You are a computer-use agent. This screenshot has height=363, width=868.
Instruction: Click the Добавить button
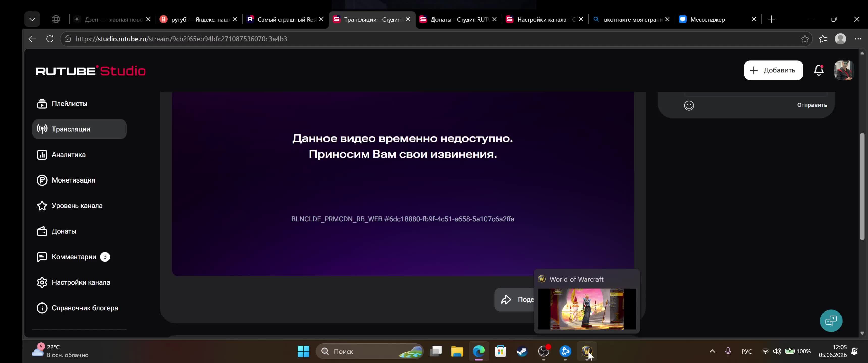click(773, 70)
